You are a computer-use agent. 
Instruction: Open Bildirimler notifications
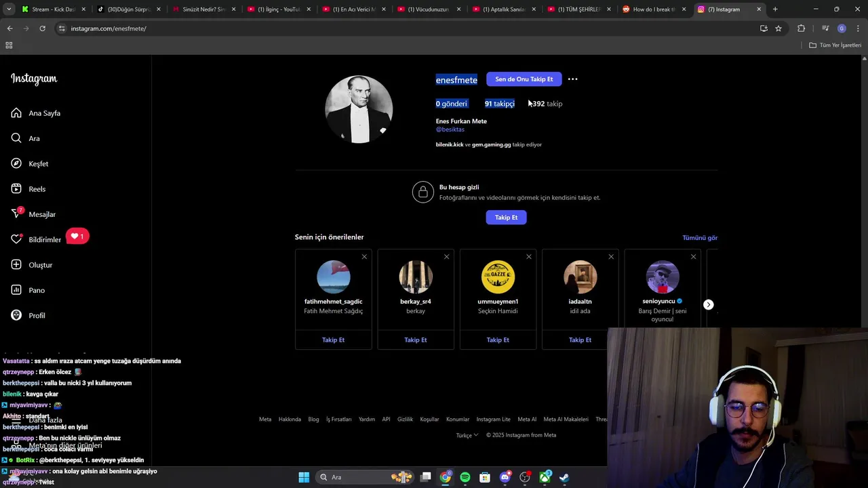click(x=36, y=239)
